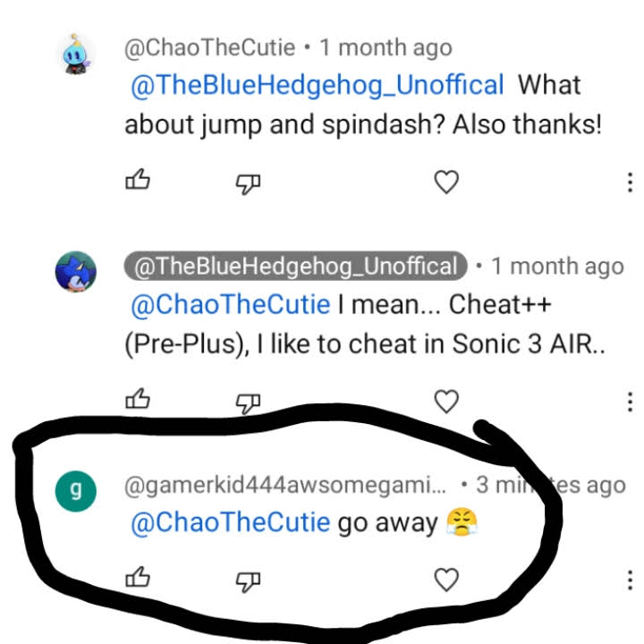Dislike ChaoTheCutie's jump and spindash comment

[248, 183]
